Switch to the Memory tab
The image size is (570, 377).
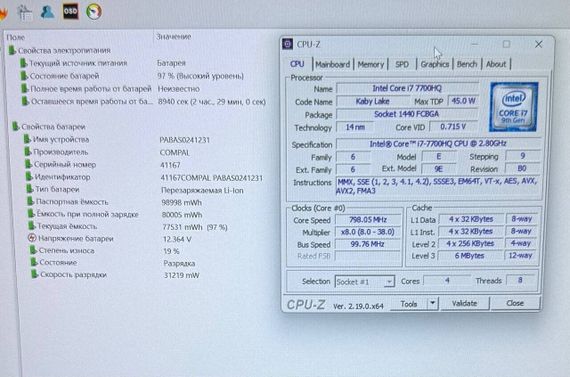pyautogui.click(x=370, y=65)
